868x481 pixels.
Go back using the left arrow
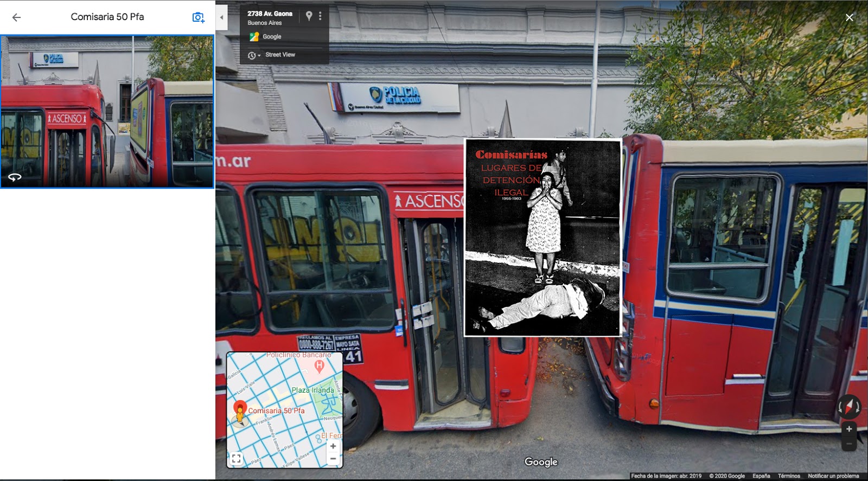tap(16, 17)
